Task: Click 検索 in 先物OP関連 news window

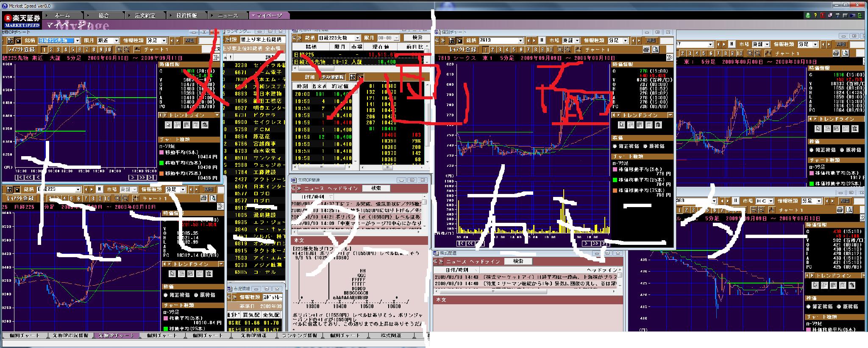Action: (x=376, y=188)
